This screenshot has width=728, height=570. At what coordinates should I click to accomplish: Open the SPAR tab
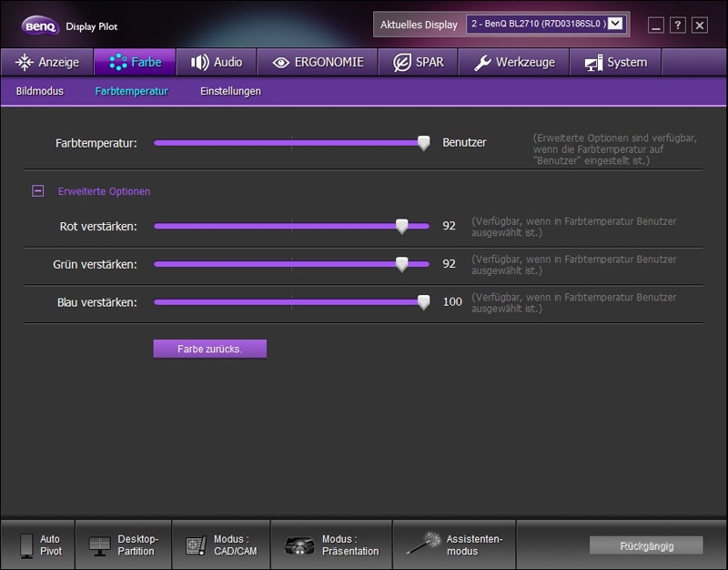[x=419, y=62]
